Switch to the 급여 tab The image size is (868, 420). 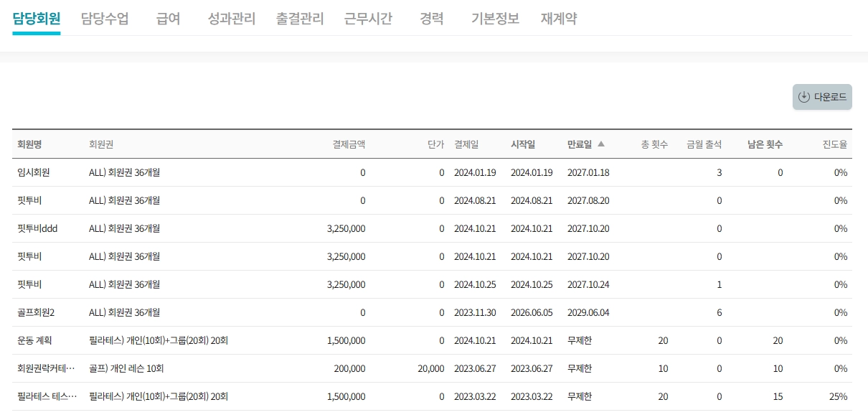pos(168,19)
